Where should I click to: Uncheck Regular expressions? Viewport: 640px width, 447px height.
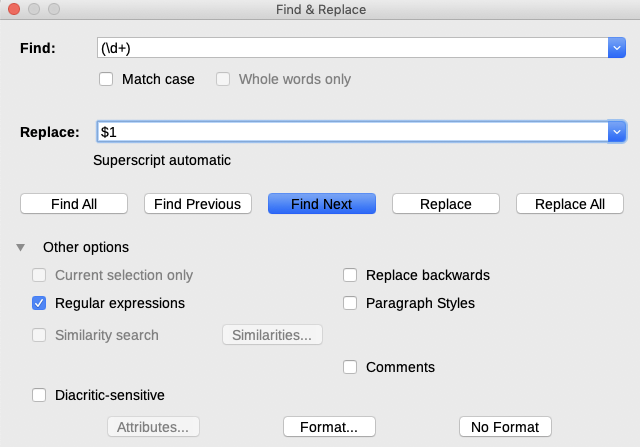40,303
